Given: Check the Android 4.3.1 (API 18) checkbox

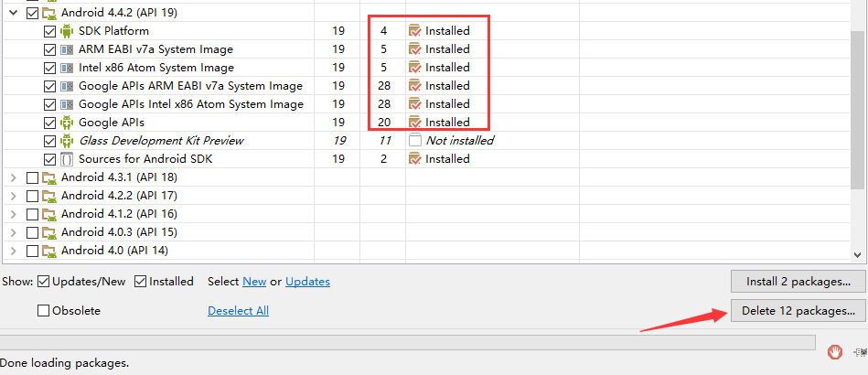Looking at the screenshot, I should [x=32, y=178].
